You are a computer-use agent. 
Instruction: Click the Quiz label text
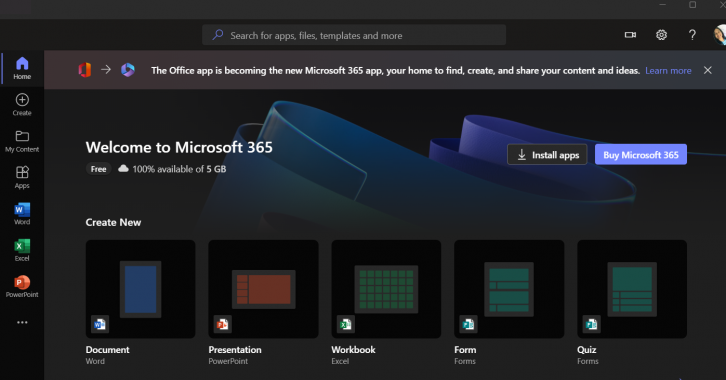587,349
